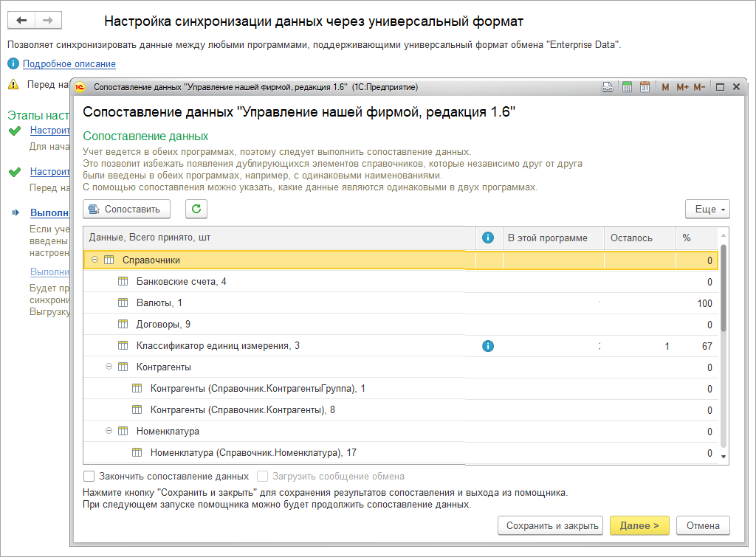
Task: Click the M- memory subtract button
Action: coord(698,87)
